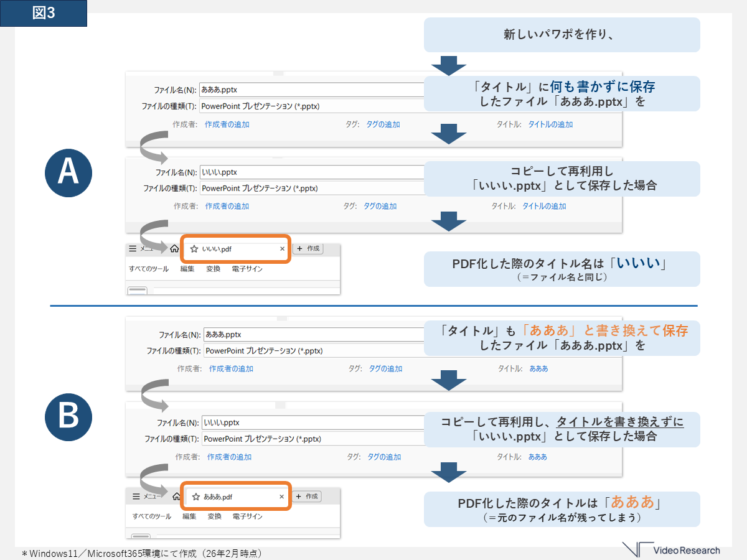The width and height of the screenshot is (747, 560).
Task: Open the hamburger メニュー in section B's Acrobat bar
Action: [x=136, y=497]
